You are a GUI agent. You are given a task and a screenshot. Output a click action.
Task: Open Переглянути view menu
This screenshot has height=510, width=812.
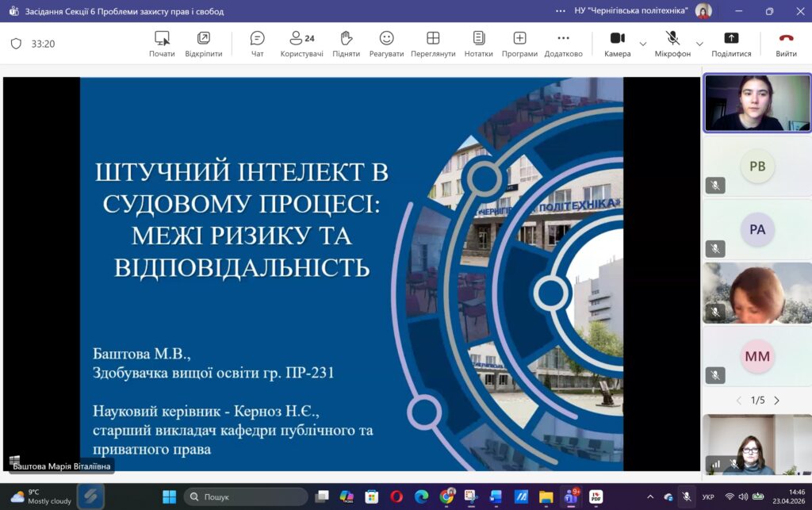pyautogui.click(x=433, y=39)
